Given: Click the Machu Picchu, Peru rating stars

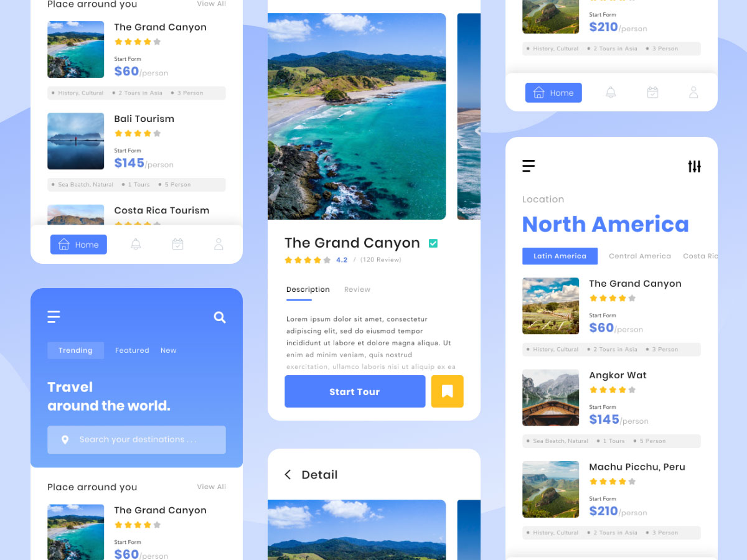Looking at the screenshot, I should tap(613, 482).
